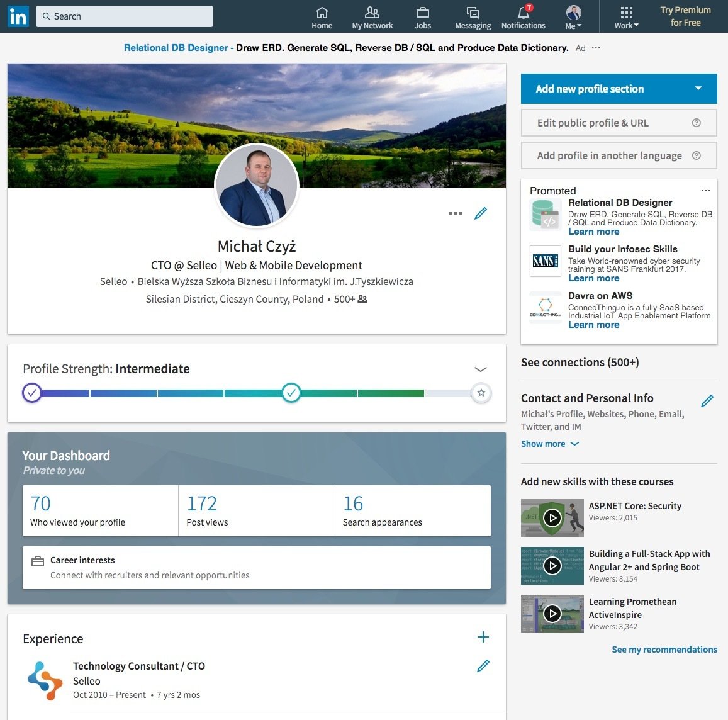Click the All-Star star on the strength meter
This screenshot has width=728, height=720.
481,393
